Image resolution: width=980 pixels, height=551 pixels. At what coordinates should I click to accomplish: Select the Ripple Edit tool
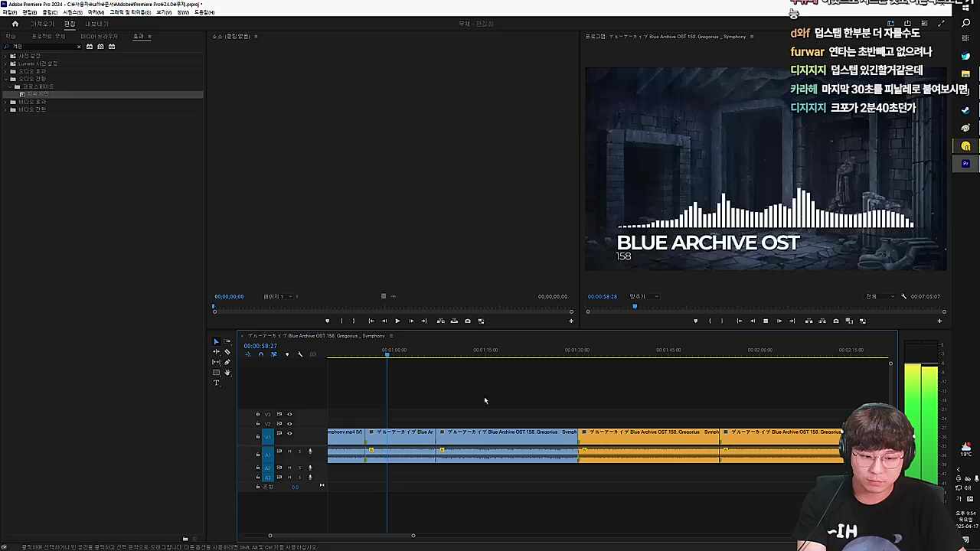216,352
